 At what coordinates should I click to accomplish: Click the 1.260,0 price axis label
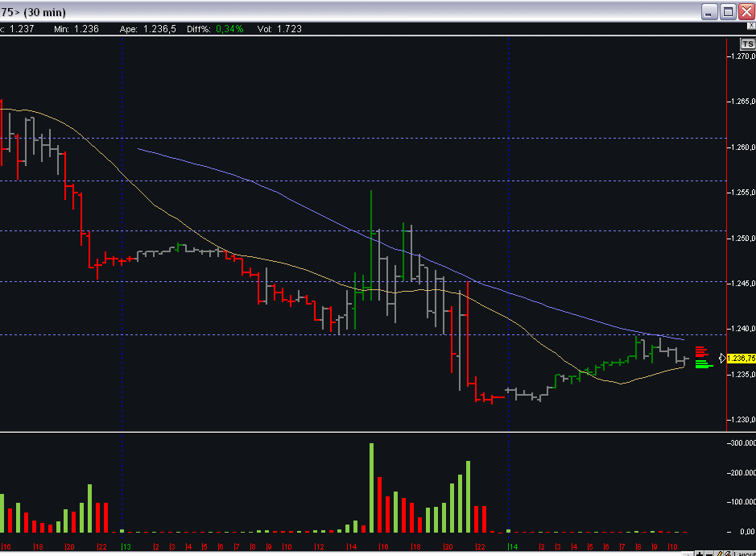point(742,147)
